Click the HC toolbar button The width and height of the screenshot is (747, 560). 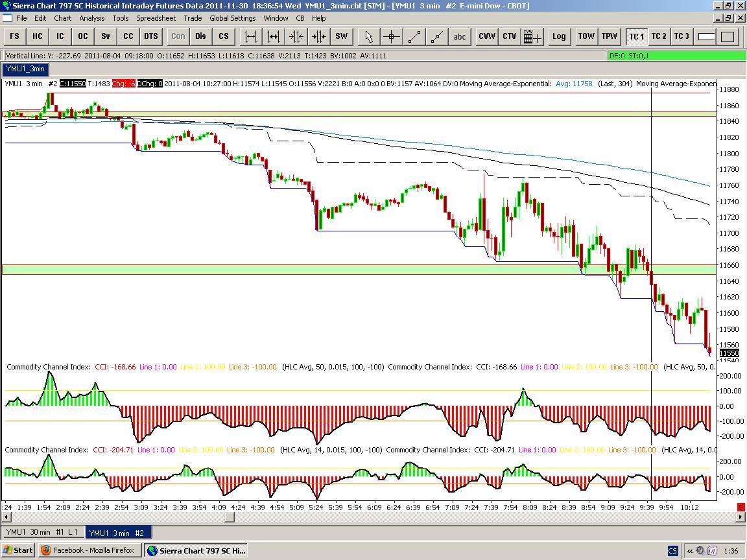tap(38, 36)
